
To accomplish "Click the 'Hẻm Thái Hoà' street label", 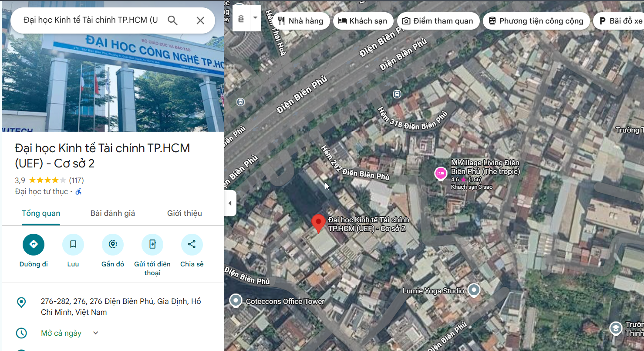I will (276, 33).
